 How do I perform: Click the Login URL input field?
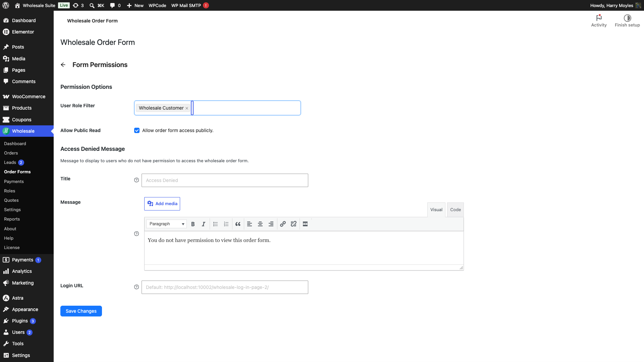click(225, 287)
